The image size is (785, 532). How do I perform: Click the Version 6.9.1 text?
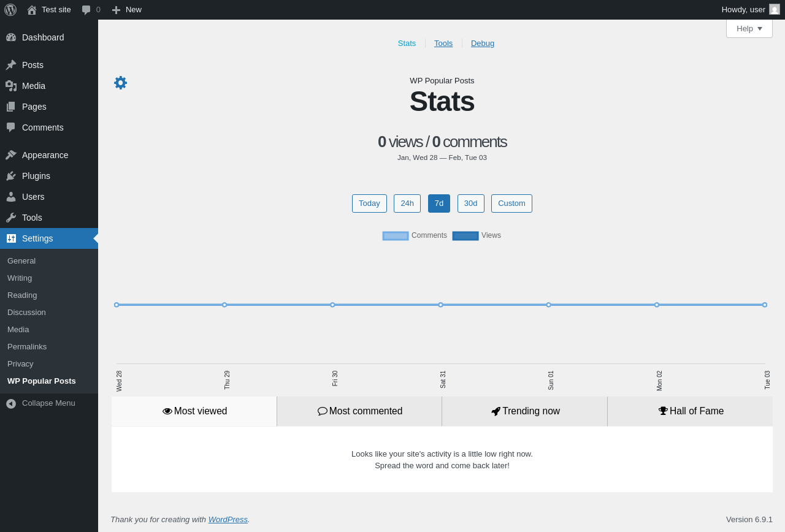click(x=749, y=519)
